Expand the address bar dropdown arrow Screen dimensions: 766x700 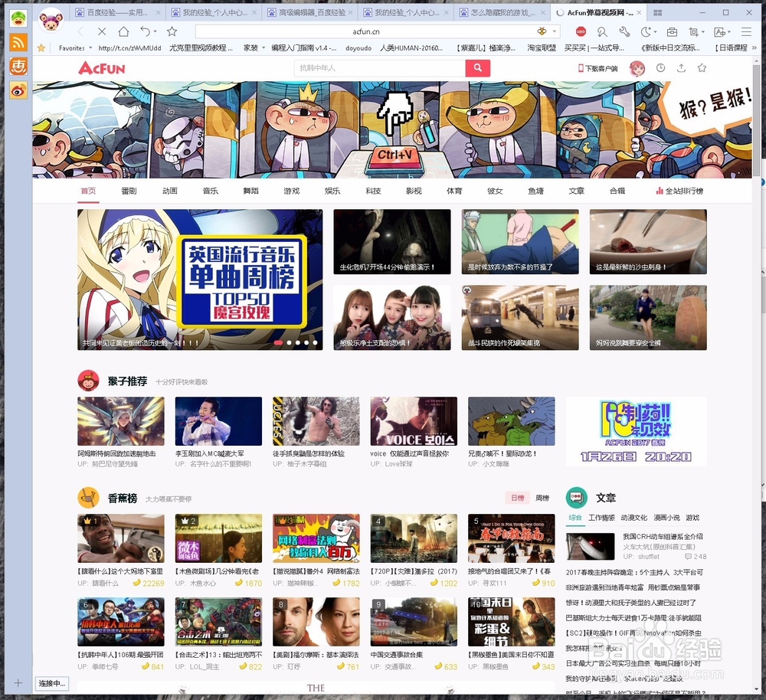[x=554, y=31]
